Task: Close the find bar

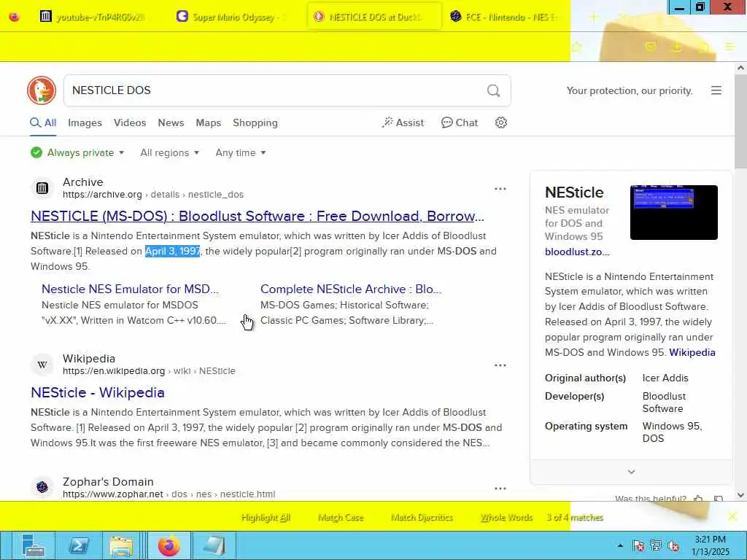Action: tap(732, 516)
